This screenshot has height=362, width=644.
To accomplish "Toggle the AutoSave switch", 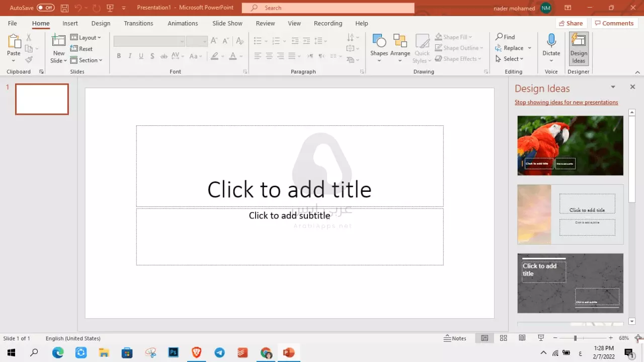I will 46,8.
